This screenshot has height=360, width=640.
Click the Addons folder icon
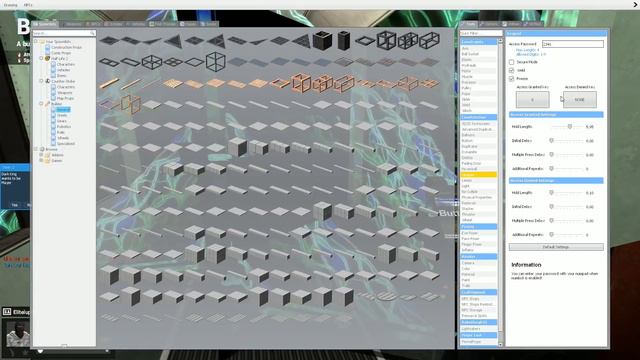point(47,155)
